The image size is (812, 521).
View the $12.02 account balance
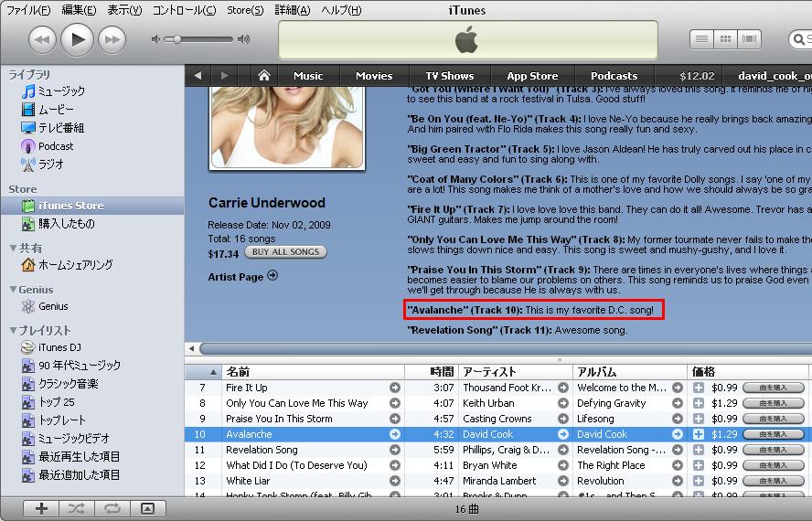tap(697, 76)
